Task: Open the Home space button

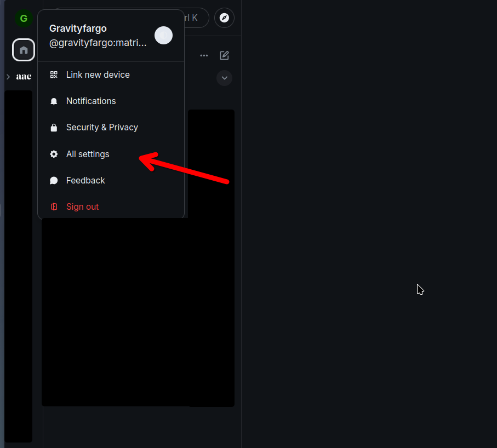Action: click(24, 50)
